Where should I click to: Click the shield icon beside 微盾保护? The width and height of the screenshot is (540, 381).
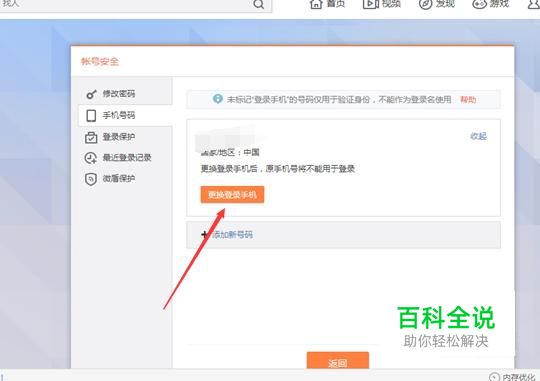click(x=91, y=179)
